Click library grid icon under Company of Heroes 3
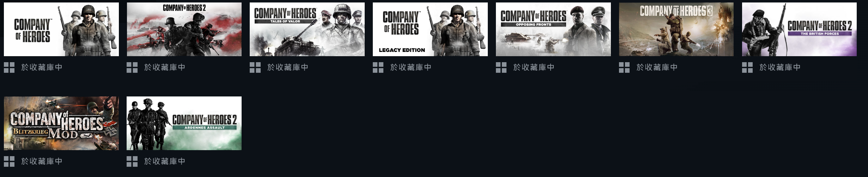The width and height of the screenshot is (868, 177). click(x=624, y=67)
